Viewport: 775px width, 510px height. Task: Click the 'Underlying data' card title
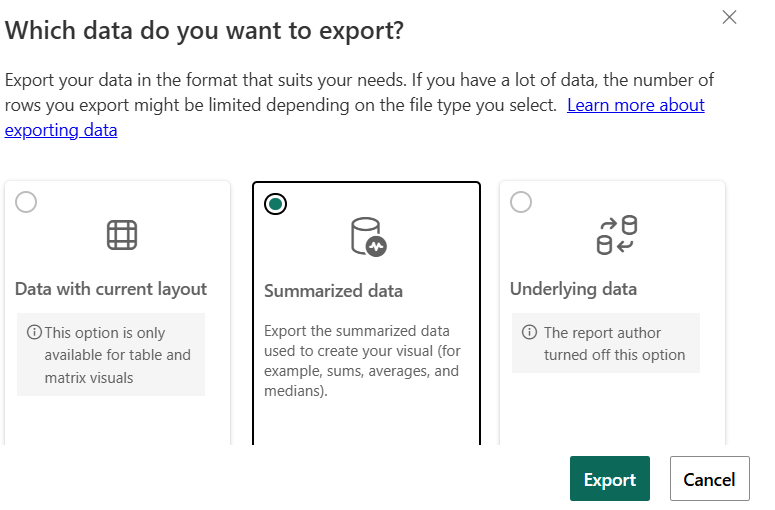click(x=573, y=289)
